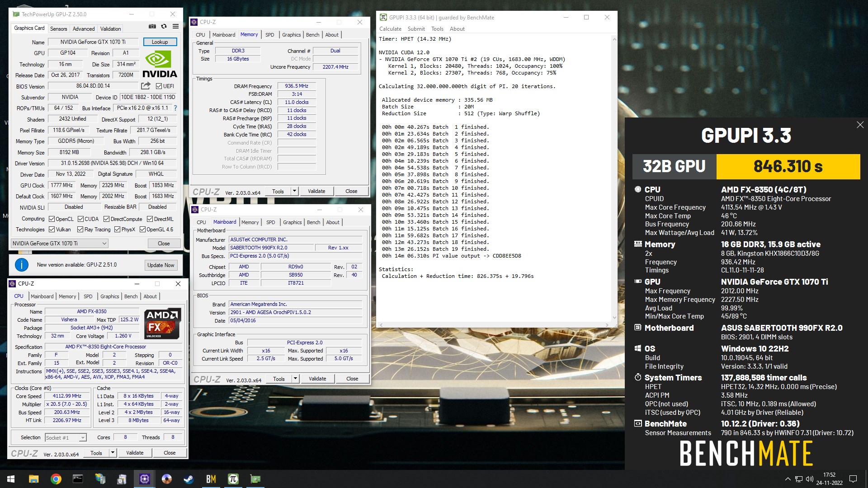Click the GPU-Z refresh icon
This screenshot has height=488, width=868.
(x=164, y=27)
